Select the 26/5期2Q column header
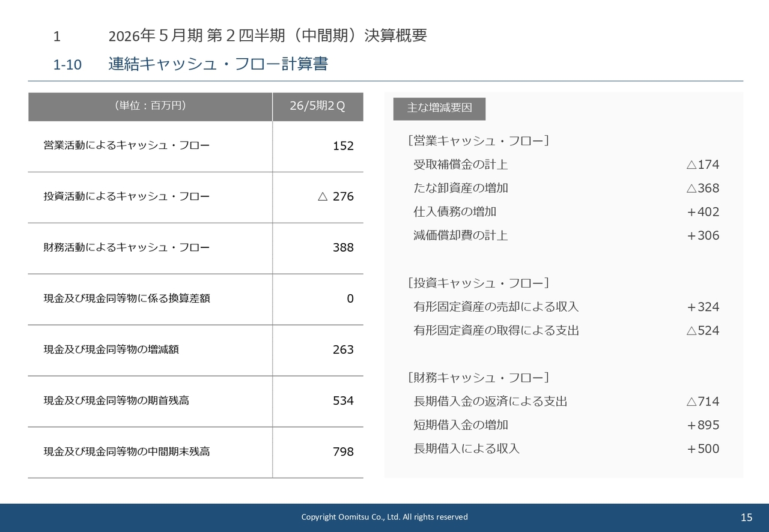The image size is (769, 532). tap(317, 106)
